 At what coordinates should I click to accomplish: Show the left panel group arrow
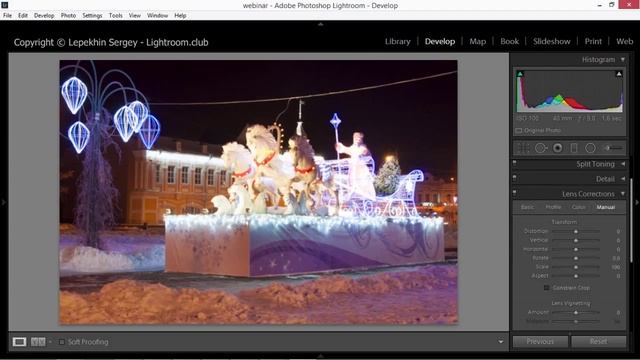(4, 202)
